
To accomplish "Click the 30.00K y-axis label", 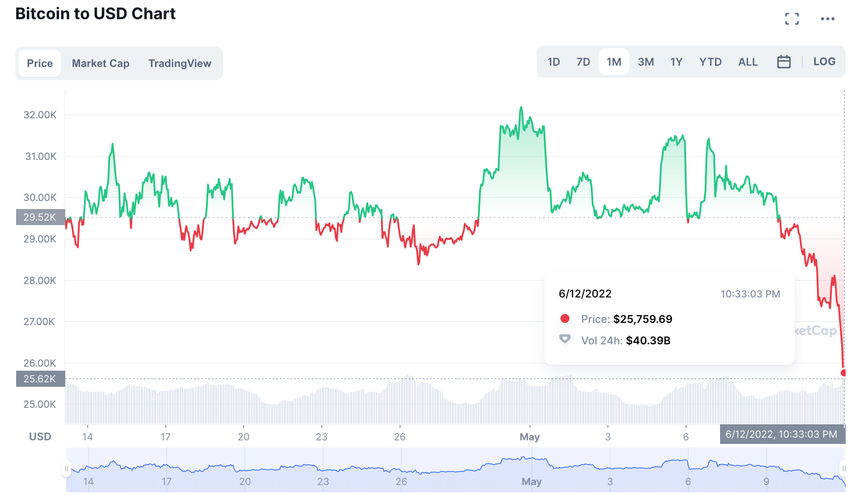I will (x=40, y=197).
